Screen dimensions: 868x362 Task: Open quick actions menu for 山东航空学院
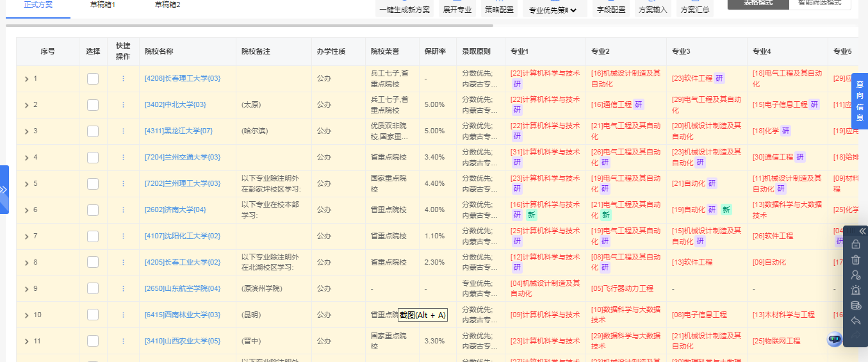123,288
